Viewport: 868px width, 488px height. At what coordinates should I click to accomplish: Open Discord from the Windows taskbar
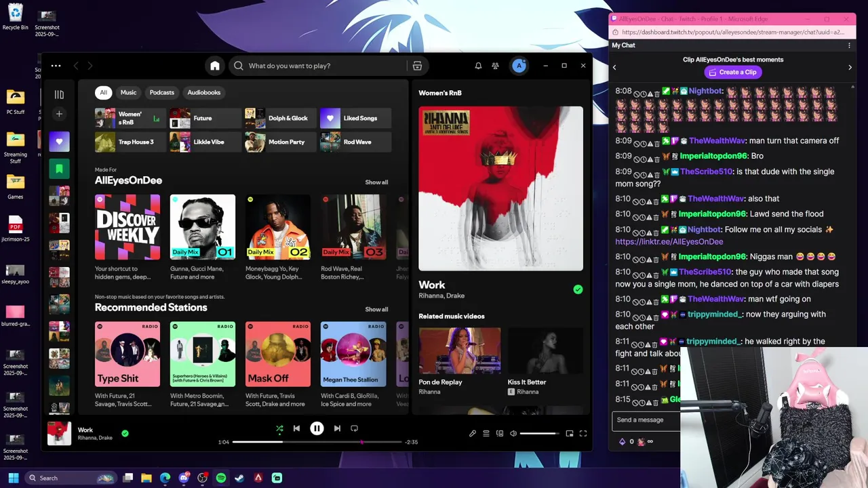point(184,478)
